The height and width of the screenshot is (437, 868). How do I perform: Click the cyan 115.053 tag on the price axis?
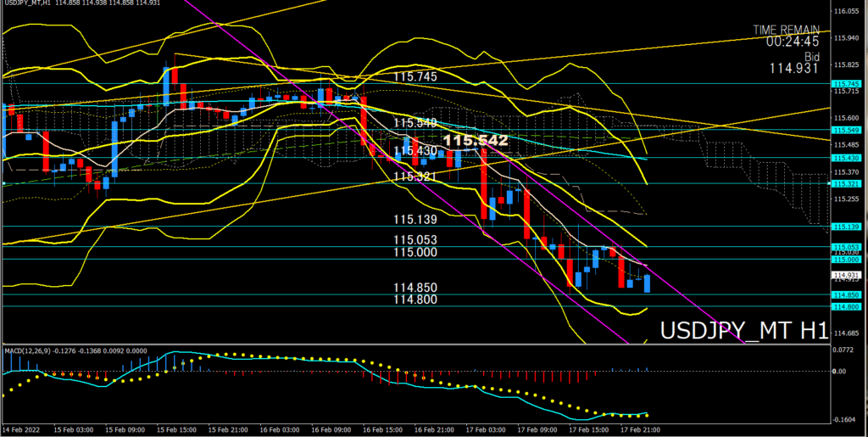[x=845, y=247]
